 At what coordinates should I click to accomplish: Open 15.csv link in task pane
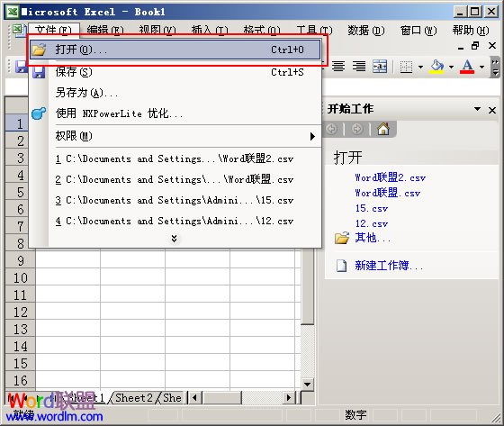[371, 208]
